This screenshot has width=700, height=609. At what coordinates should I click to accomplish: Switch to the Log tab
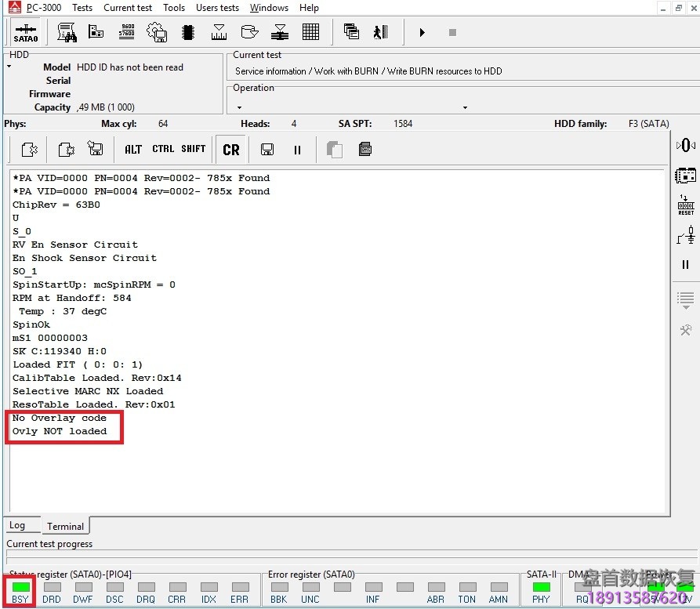pos(17,525)
